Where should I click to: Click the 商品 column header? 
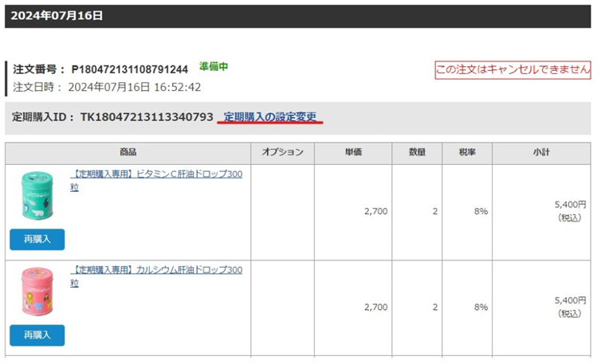coord(128,153)
